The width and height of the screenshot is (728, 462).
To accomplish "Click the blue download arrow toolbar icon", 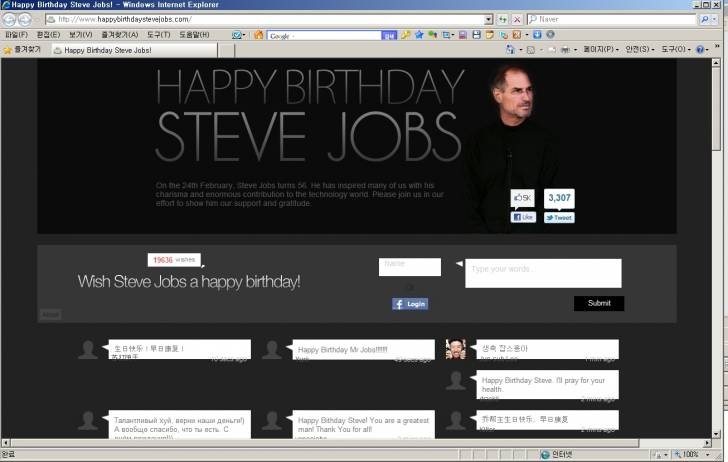I will (x=537, y=35).
